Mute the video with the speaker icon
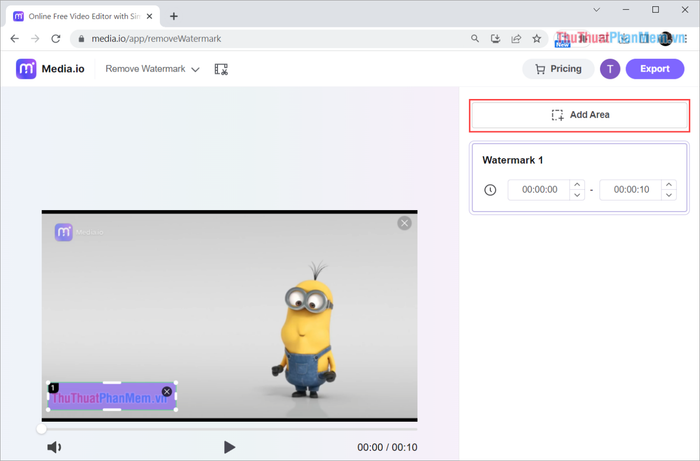Viewport: 700px width, 461px height. (54, 447)
